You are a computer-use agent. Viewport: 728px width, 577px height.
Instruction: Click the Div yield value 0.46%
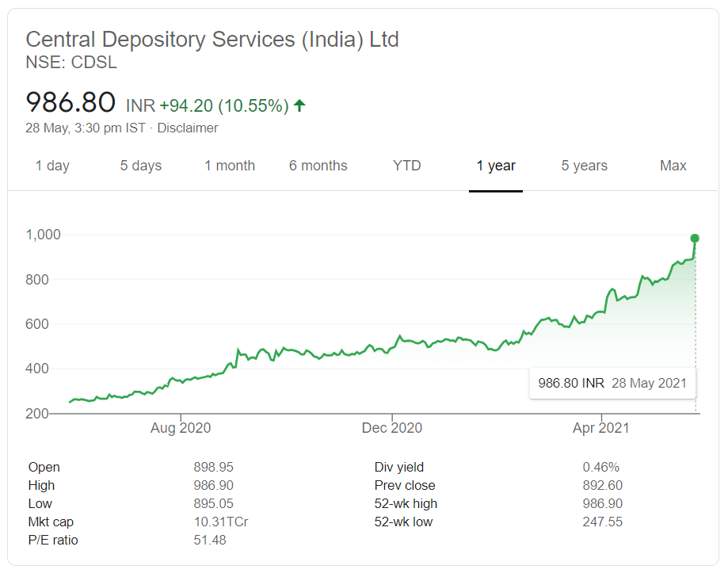[x=600, y=468]
